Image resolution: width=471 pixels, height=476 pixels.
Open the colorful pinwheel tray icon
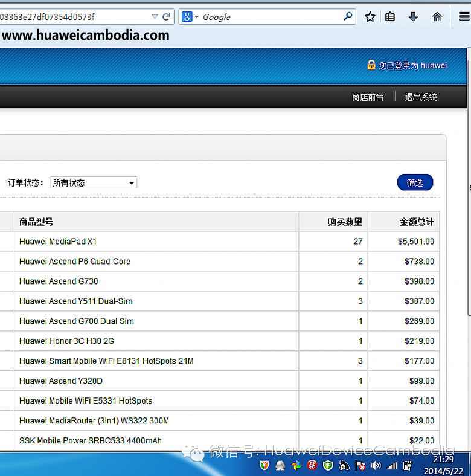(x=296, y=465)
